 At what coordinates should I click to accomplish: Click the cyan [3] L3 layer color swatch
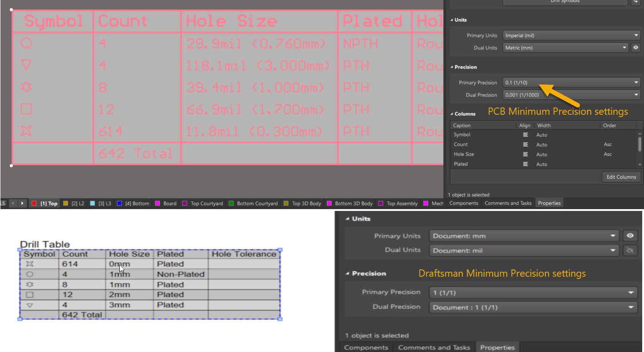(x=93, y=204)
